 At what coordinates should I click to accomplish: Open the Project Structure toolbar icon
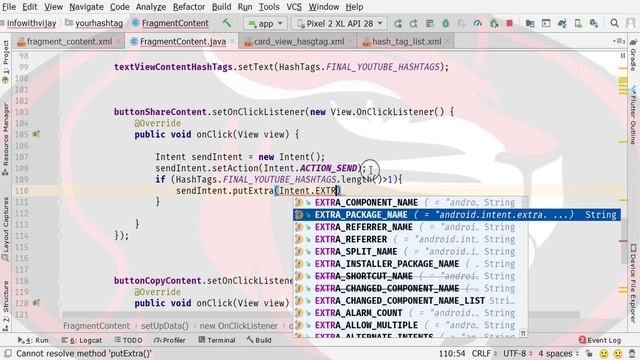pos(530,24)
